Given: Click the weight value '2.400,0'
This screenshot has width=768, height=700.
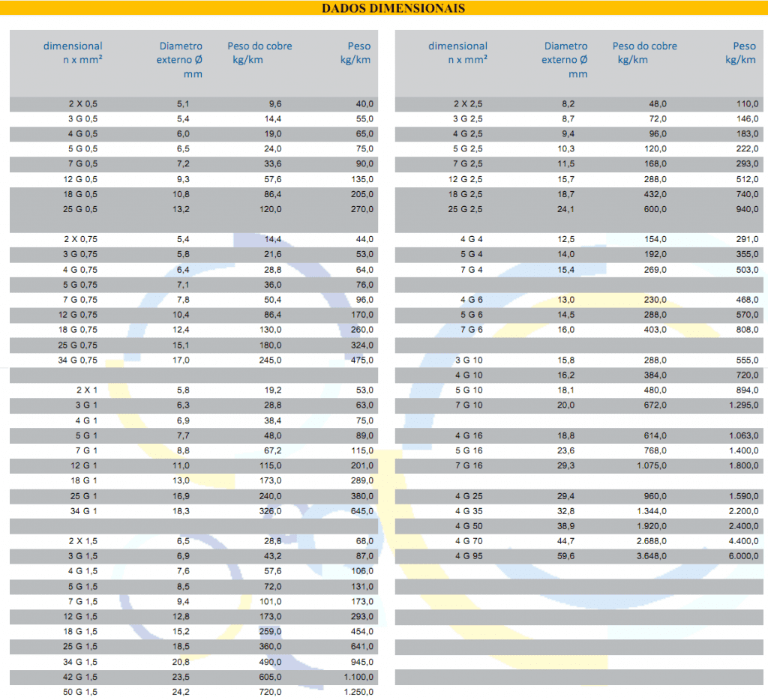Looking at the screenshot, I should tap(743, 526).
